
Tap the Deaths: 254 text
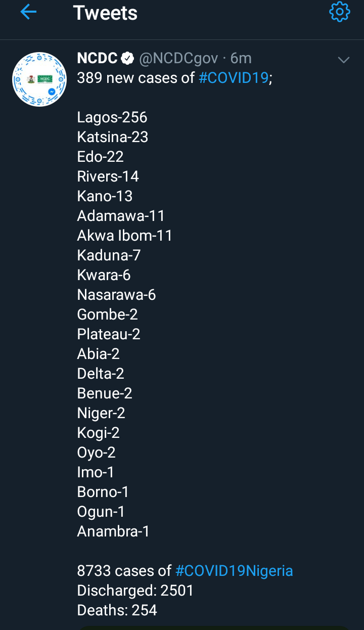[117, 610]
